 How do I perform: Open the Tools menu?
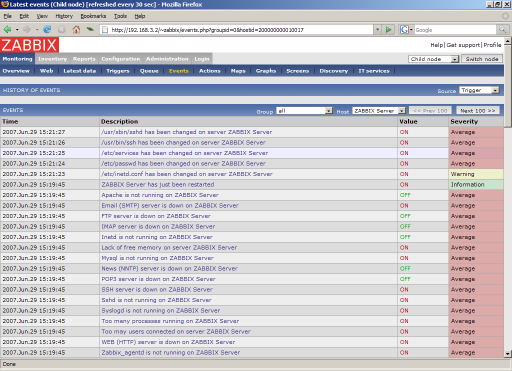tap(120, 16)
